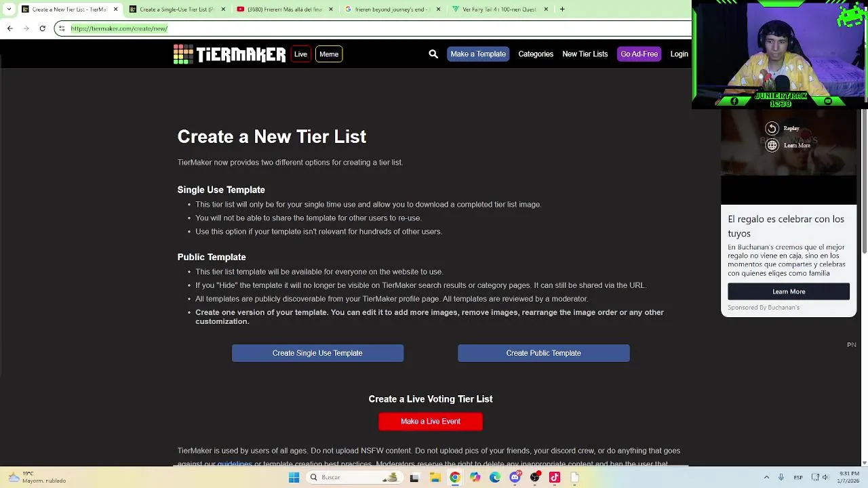Viewport: 868px width, 488px height.
Task: Click the microphone tray icon
Action: click(781, 477)
